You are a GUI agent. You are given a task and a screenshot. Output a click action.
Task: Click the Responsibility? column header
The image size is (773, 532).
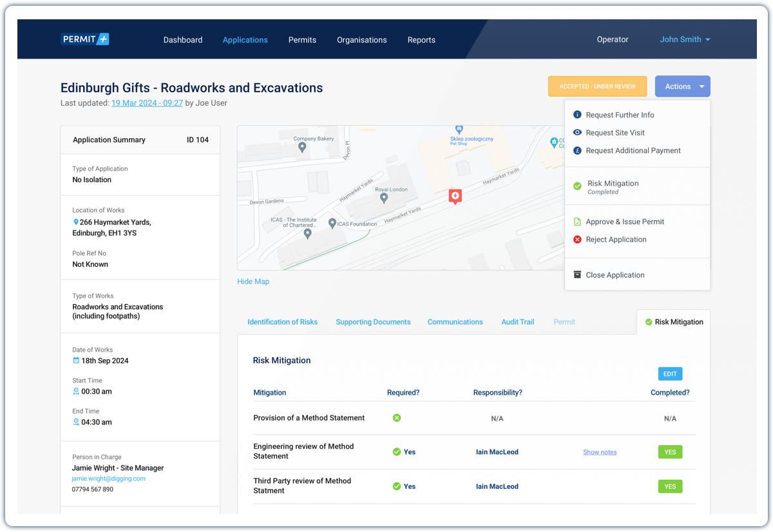tap(497, 392)
